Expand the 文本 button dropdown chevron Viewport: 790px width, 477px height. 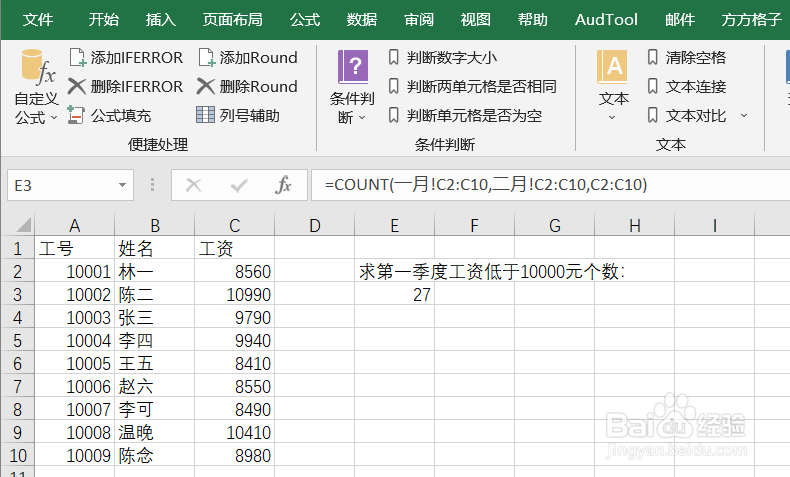[x=612, y=117]
